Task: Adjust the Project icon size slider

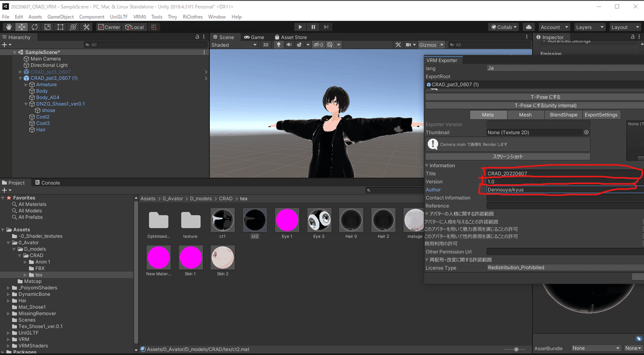Action: point(515,349)
